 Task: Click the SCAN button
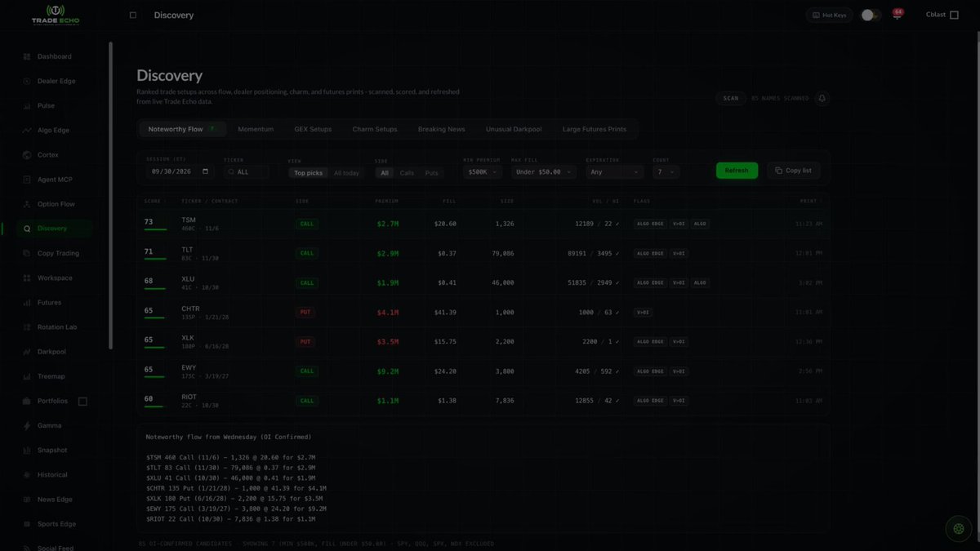click(731, 98)
